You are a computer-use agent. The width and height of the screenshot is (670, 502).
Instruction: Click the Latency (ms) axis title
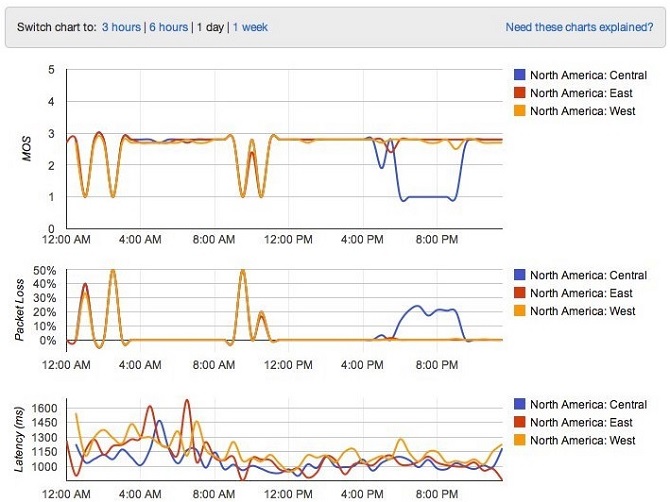tap(19, 439)
